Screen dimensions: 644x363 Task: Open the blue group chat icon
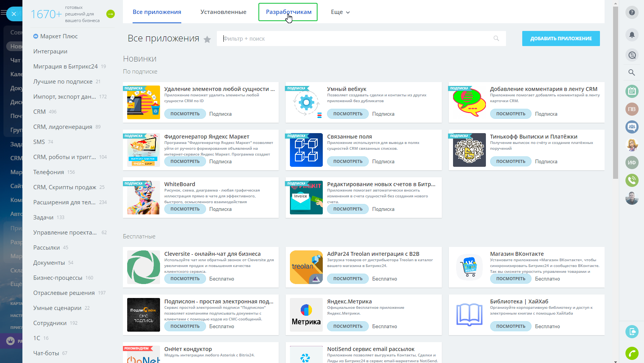632,127
